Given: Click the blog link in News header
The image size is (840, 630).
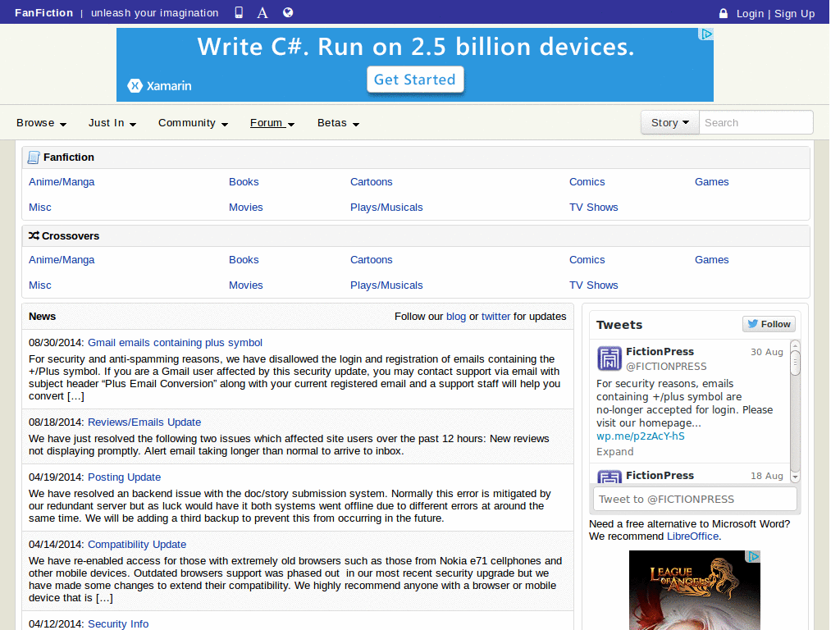Looking at the screenshot, I should coord(456,317).
